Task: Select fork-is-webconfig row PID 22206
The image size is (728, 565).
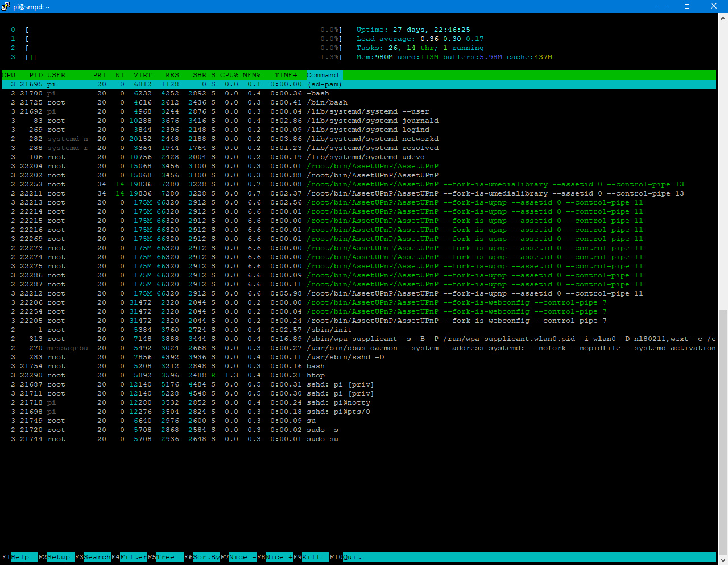Action: click(x=359, y=302)
